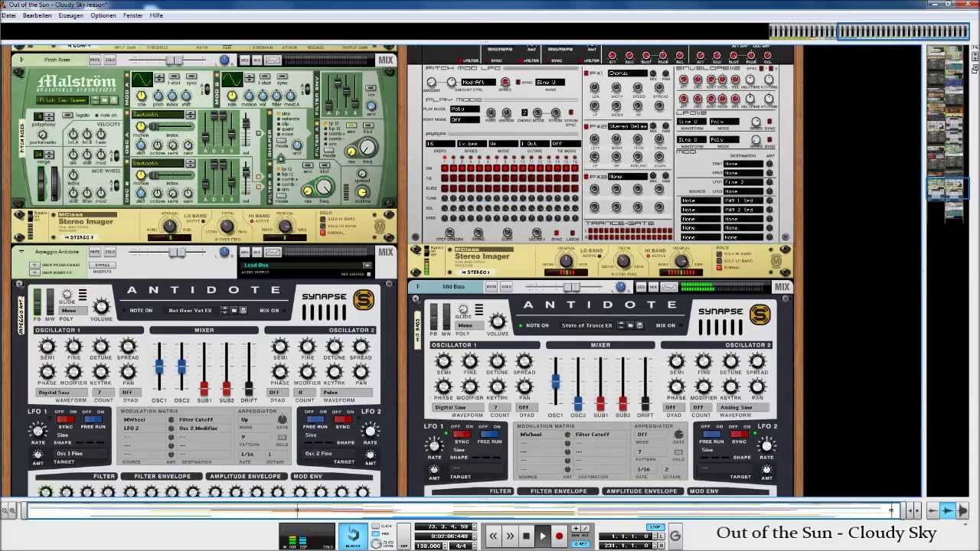The height and width of the screenshot is (551, 980).
Task: Adjust the Pitch Riser channel level fader
Action: pos(175,60)
